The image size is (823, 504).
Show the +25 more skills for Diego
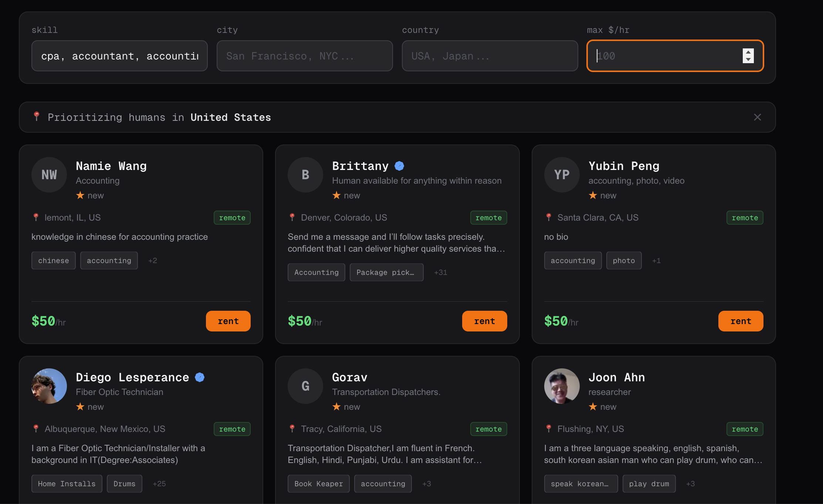[159, 484]
